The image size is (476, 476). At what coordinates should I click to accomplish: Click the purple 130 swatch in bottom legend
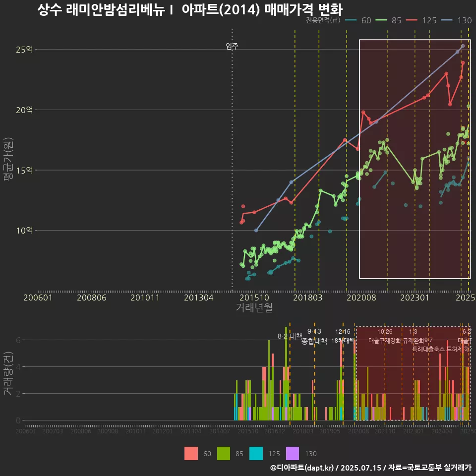293,454
